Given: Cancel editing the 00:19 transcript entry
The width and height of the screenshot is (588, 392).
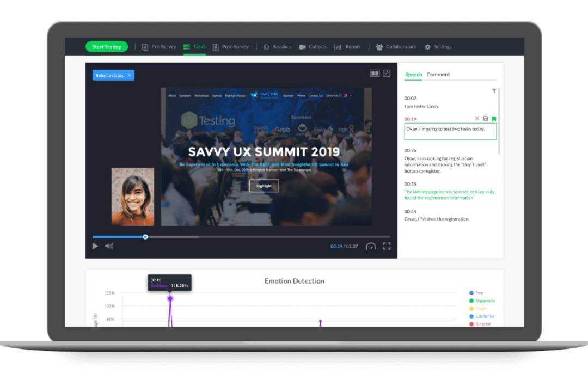Looking at the screenshot, I should (x=477, y=118).
